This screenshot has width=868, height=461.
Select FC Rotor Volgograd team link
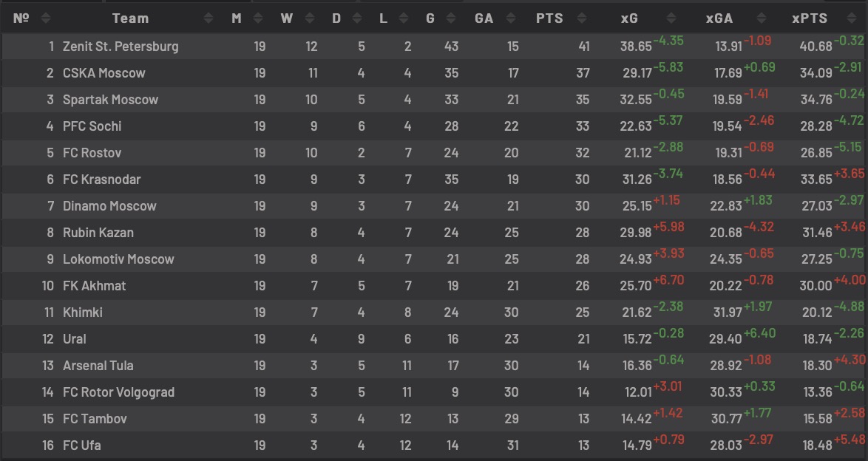pos(118,392)
